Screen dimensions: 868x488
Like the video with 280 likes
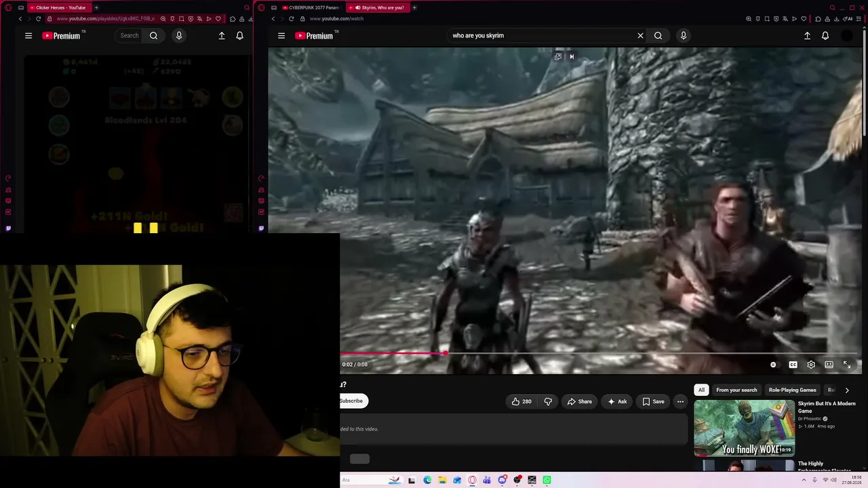pyautogui.click(x=522, y=401)
